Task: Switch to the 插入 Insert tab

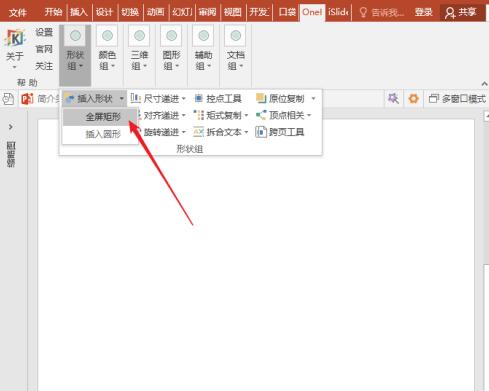Action: pos(79,12)
